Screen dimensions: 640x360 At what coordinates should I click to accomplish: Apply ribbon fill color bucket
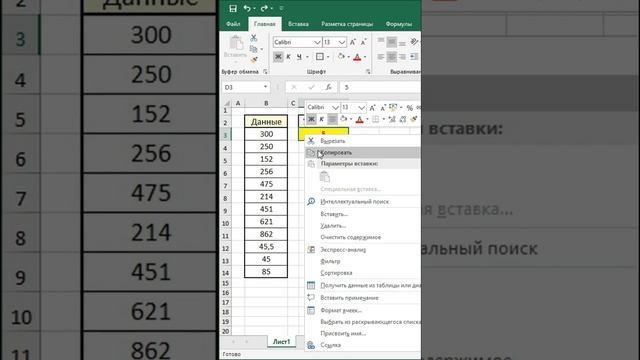(x=341, y=57)
